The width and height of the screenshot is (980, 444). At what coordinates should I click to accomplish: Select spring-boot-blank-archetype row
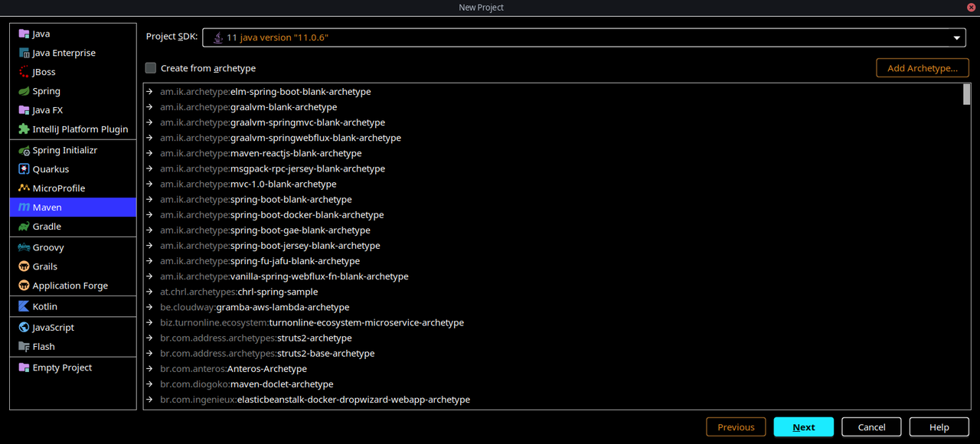point(552,199)
